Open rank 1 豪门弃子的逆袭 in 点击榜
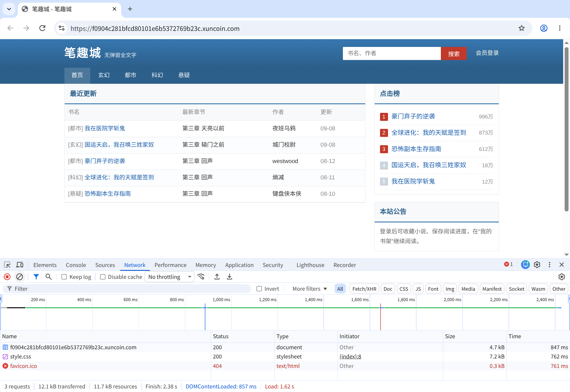This screenshot has height=392, width=570. [413, 116]
